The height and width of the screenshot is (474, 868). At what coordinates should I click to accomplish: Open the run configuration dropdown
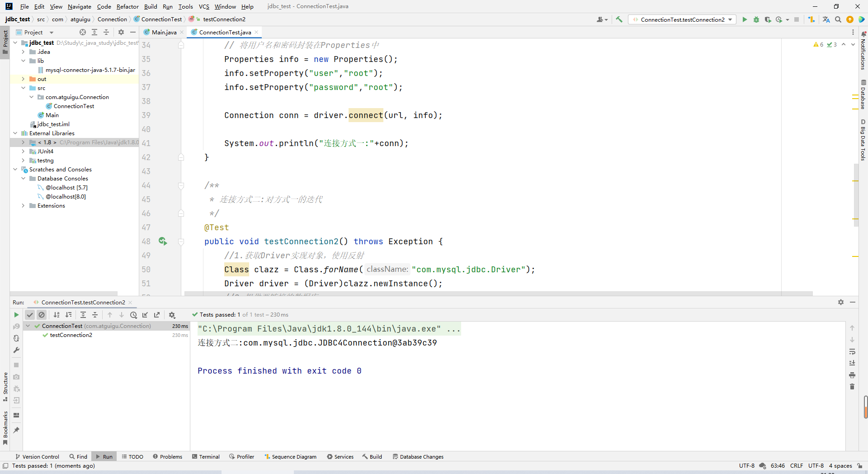683,19
